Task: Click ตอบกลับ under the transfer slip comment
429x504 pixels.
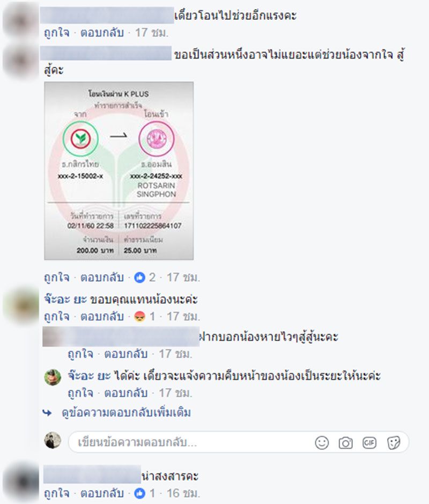Action: click(x=102, y=277)
